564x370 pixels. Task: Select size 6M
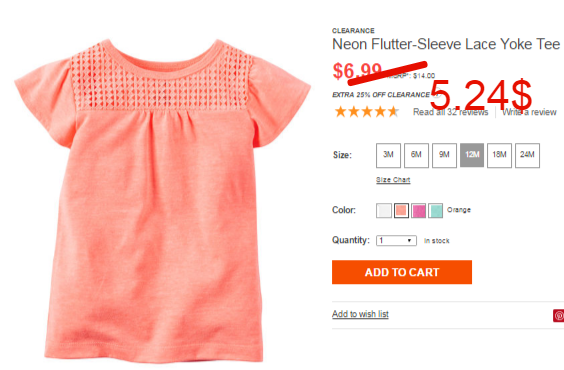pos(416,155)
